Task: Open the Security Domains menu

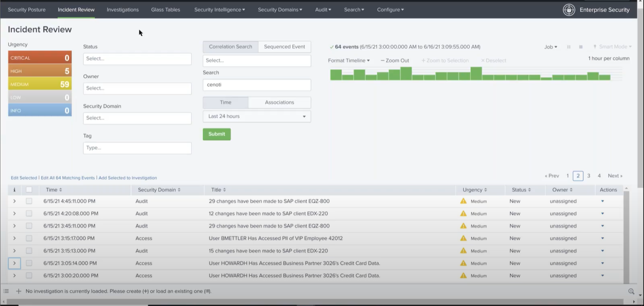Action: click(x=280, y=9)
